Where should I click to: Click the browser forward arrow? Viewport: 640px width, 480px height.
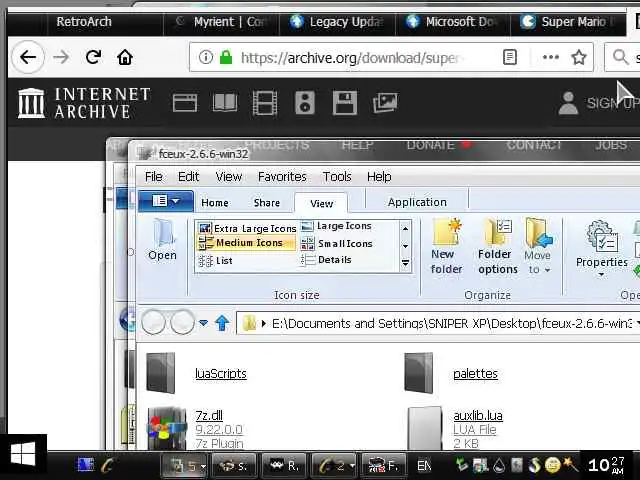(x=61, y=57)
